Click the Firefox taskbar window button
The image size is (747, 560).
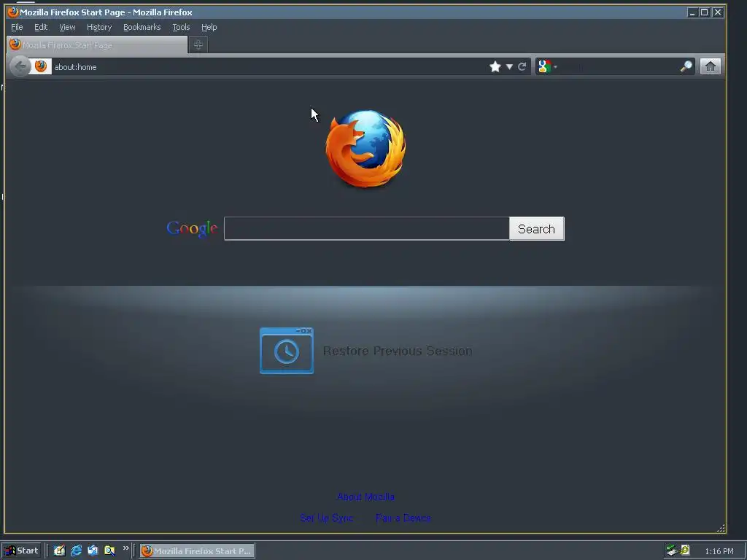point(197,551)
